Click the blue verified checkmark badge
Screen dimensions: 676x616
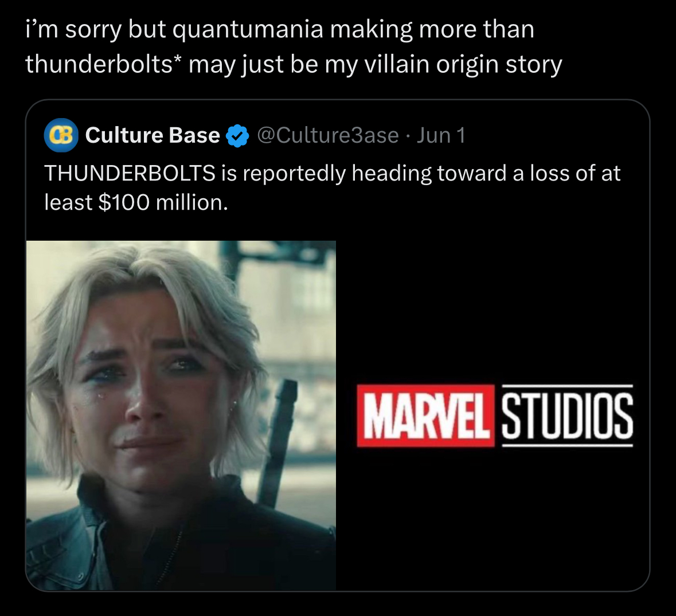coord(237,136)
